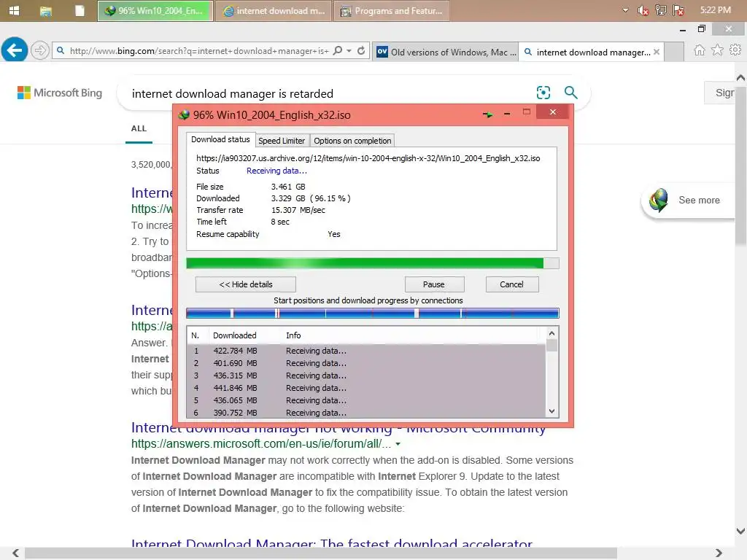Open File Explorer from the taskbar
Screen dimensions: 747x560
[46, 10]
